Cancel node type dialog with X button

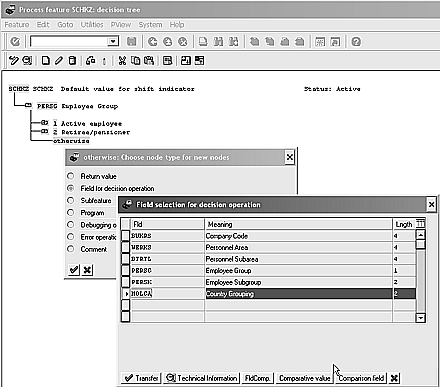pos(87,269)
